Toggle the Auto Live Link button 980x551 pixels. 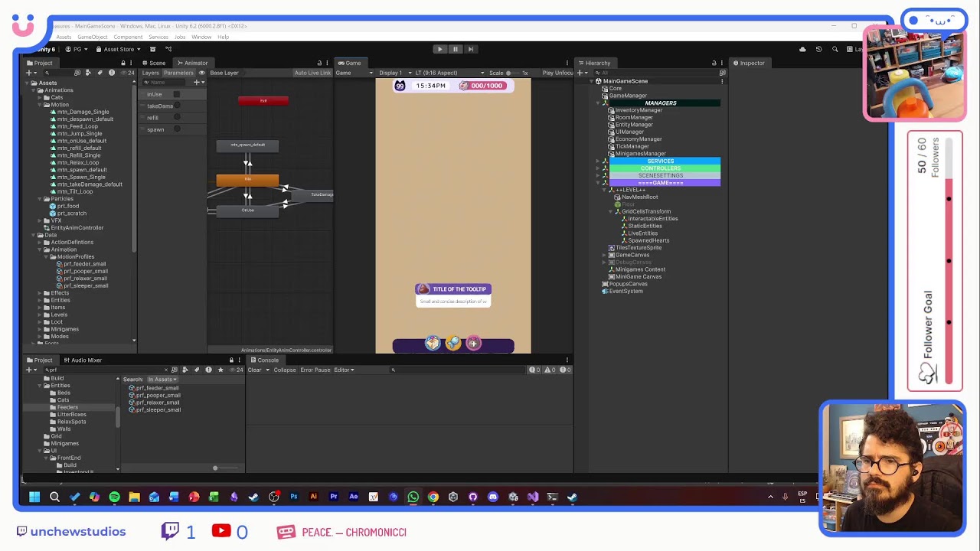[x=312, y=73]
